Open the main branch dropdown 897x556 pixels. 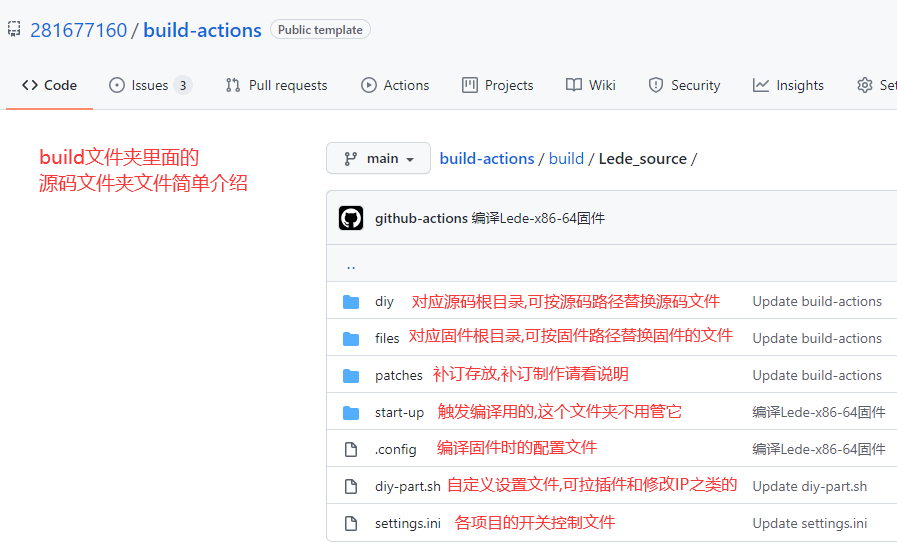click(x=378, y=159)
